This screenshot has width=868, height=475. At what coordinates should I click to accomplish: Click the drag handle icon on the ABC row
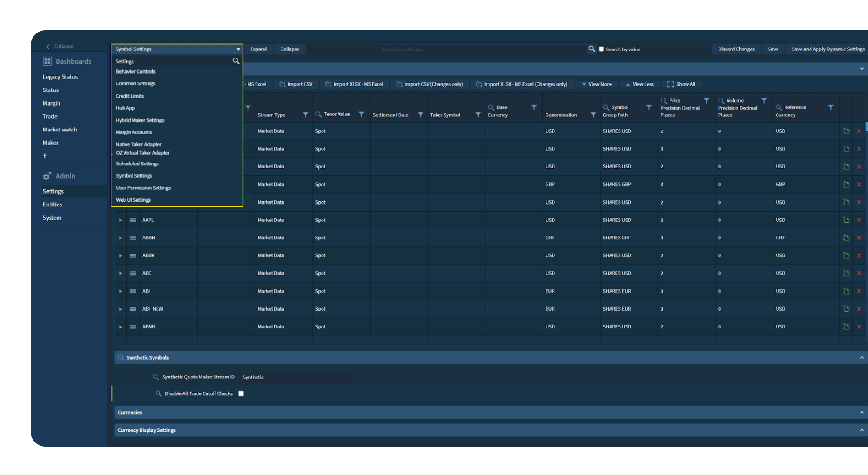[x=133, y=273]
